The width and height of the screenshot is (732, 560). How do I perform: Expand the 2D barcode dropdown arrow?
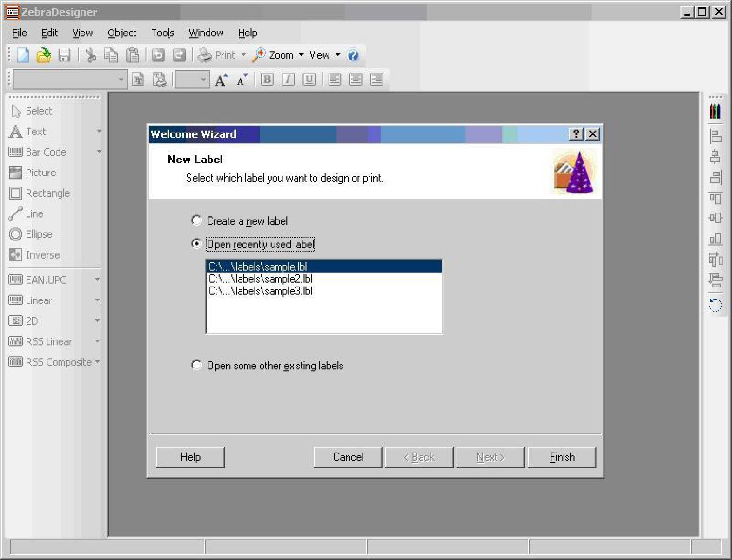[x=97, y=321]
